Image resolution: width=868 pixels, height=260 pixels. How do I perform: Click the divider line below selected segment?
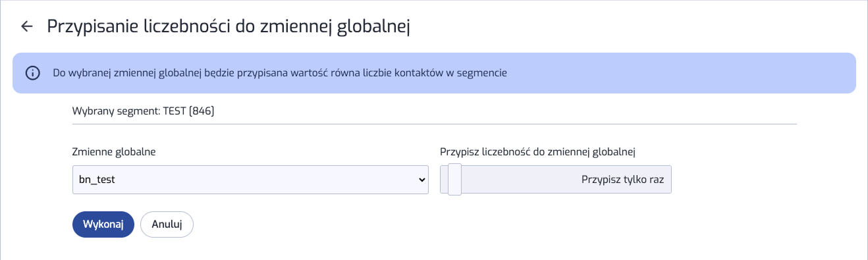click(x=435, y=123)
